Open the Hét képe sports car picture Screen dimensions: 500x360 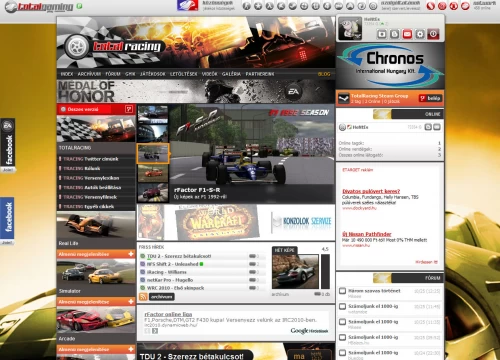pyautogui.click(x=295, y=272)
